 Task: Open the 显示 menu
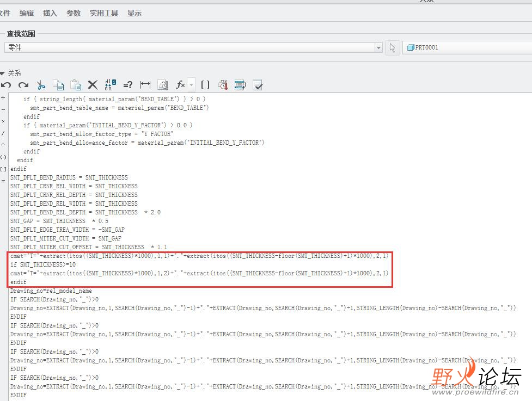coord(134,13)
